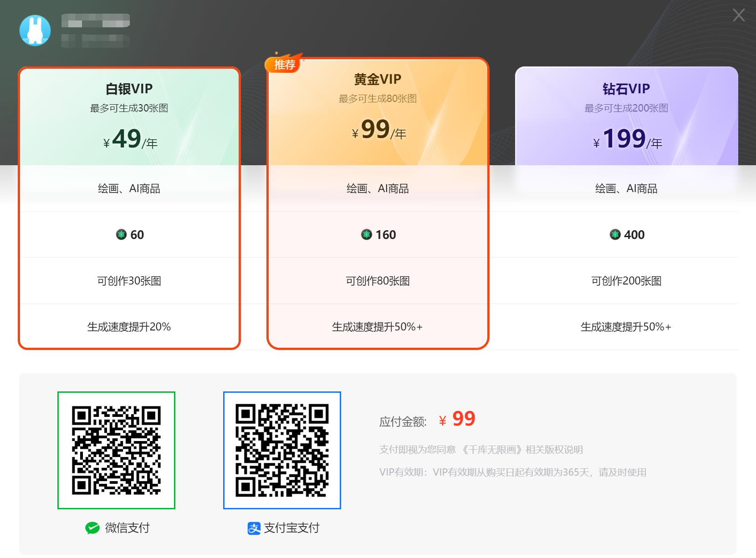756x558 pixels.
Task: Click 可创作200张图 row
Action: (626, 281)
